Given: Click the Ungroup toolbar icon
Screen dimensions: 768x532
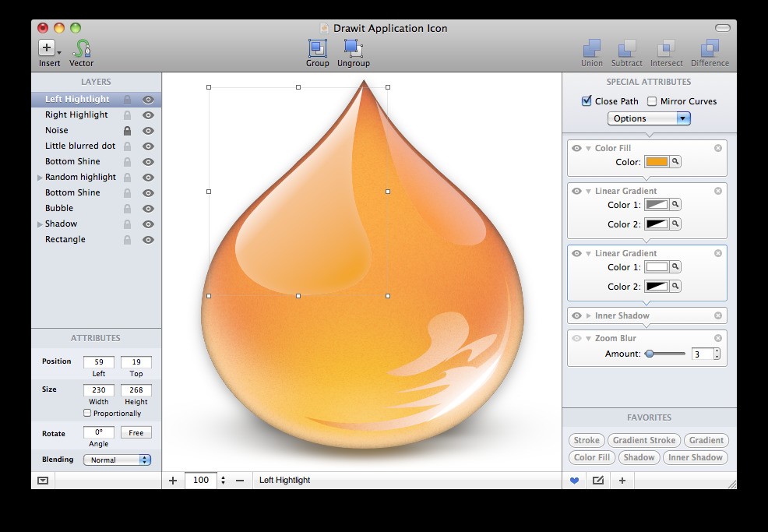Looking at the screenshot, I should [353, 48].
